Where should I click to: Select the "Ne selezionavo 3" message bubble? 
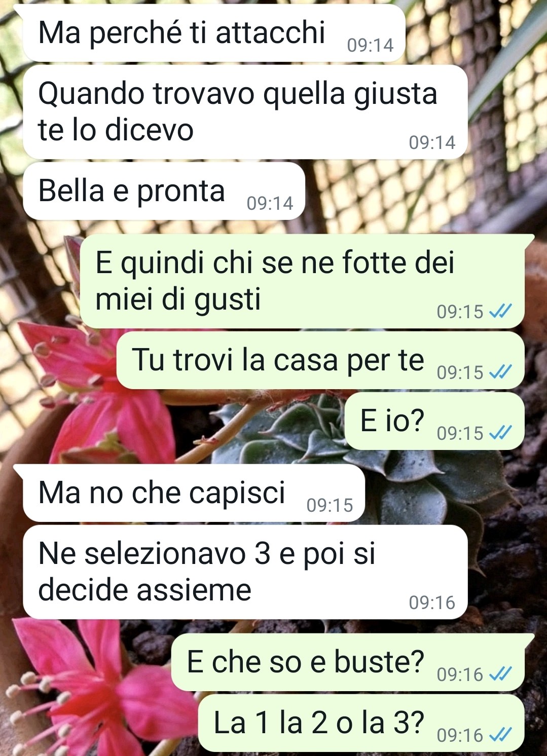tap(245, 572)
